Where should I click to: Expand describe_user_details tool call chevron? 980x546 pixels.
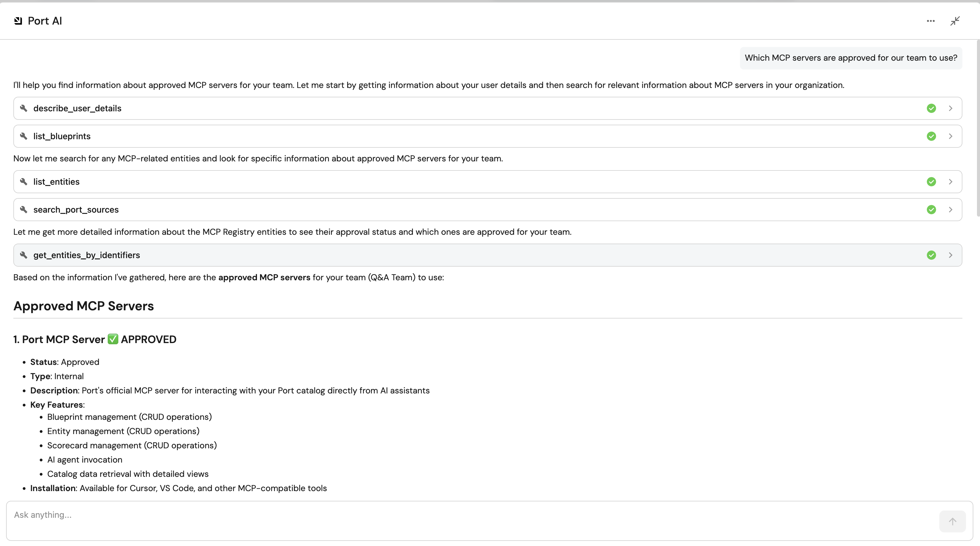pyautogui.click(x=950, y=108)
